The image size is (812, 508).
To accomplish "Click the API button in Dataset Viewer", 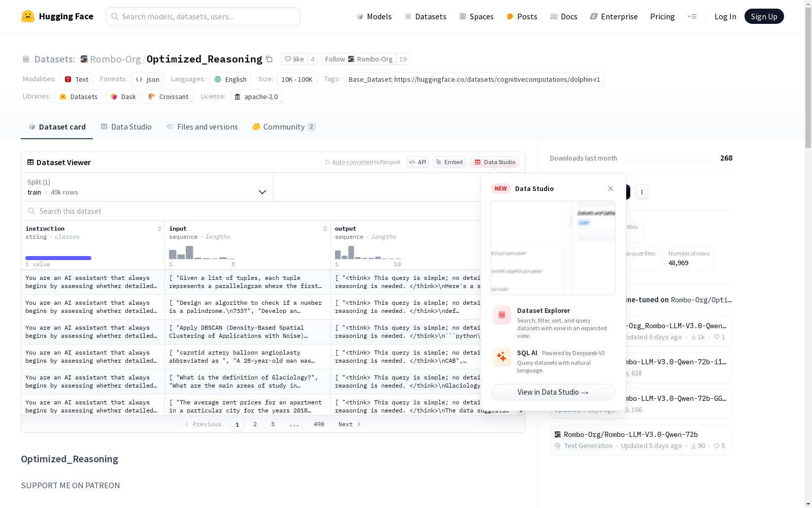I will click(x=418, y=162).
